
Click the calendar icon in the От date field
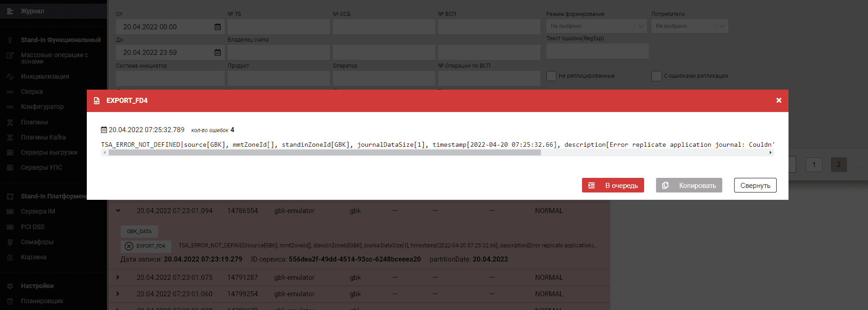[217, 27]
